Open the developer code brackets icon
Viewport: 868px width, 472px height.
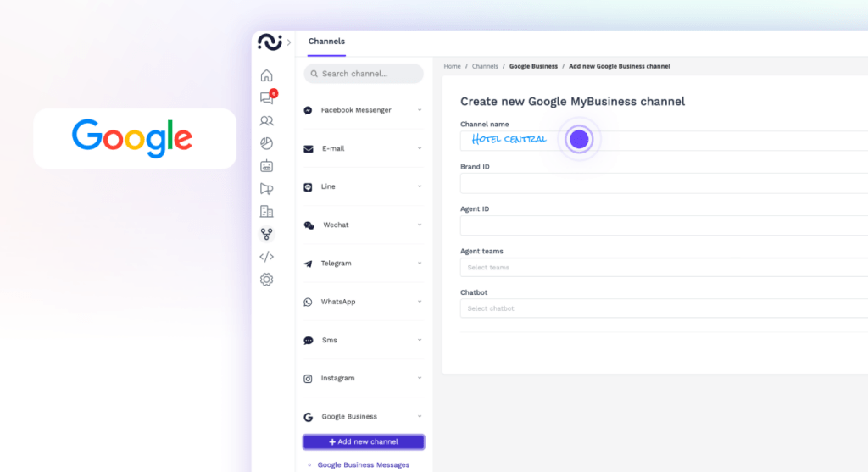(x=266, y=257)
